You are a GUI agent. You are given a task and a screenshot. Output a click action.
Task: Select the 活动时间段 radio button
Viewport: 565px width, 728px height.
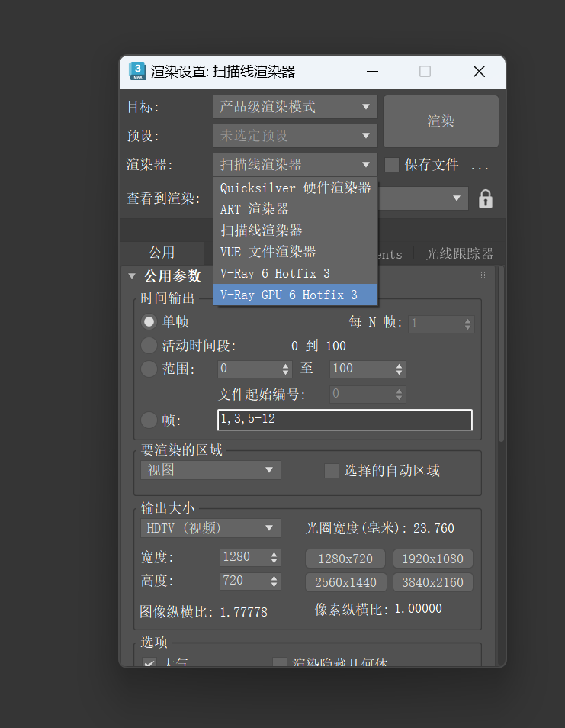point(149,346)
